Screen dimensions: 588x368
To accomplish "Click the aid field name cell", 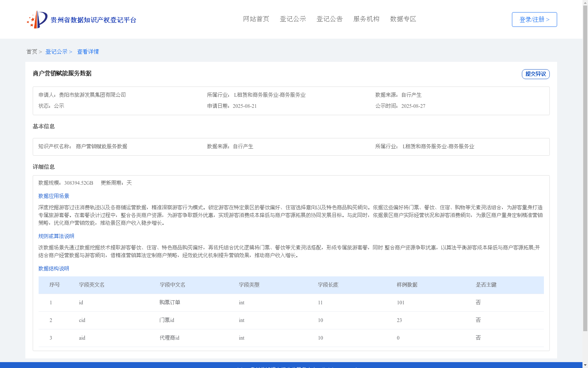I will click(x=82, y=338).
